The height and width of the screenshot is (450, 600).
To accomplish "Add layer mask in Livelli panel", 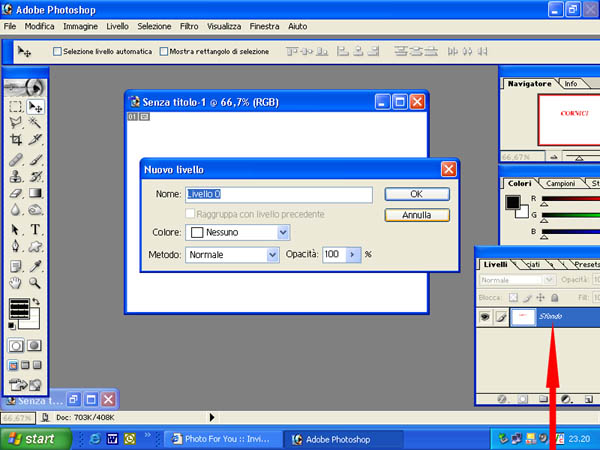I will [x=522, y=399].
